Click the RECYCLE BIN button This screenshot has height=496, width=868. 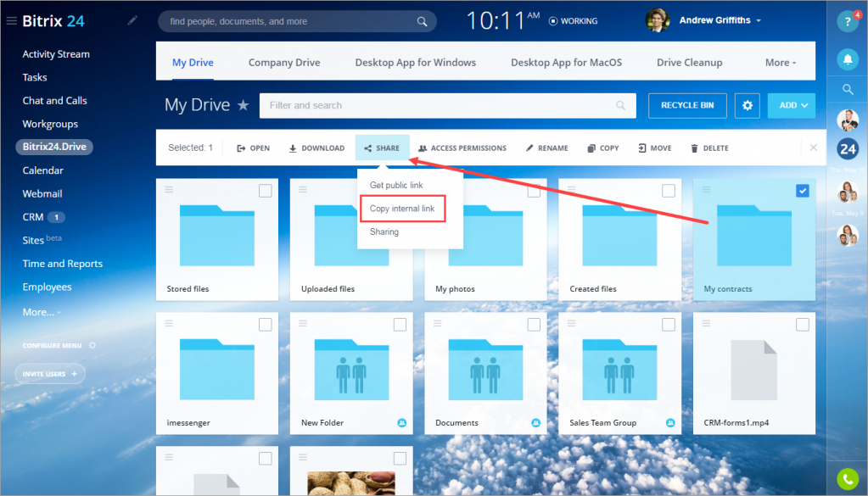[x=687, y=105]
